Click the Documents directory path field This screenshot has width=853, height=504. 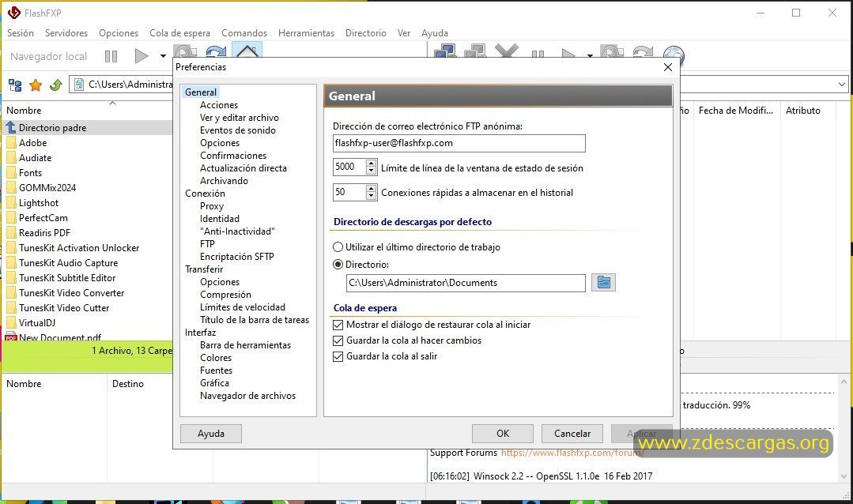coord(466,283)
